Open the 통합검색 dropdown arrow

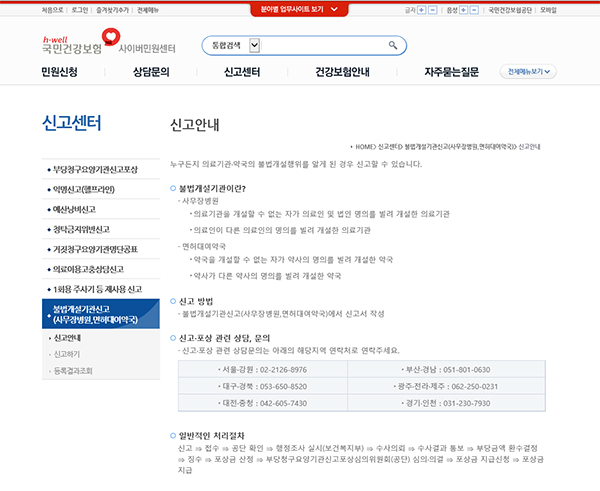[254, 45]
